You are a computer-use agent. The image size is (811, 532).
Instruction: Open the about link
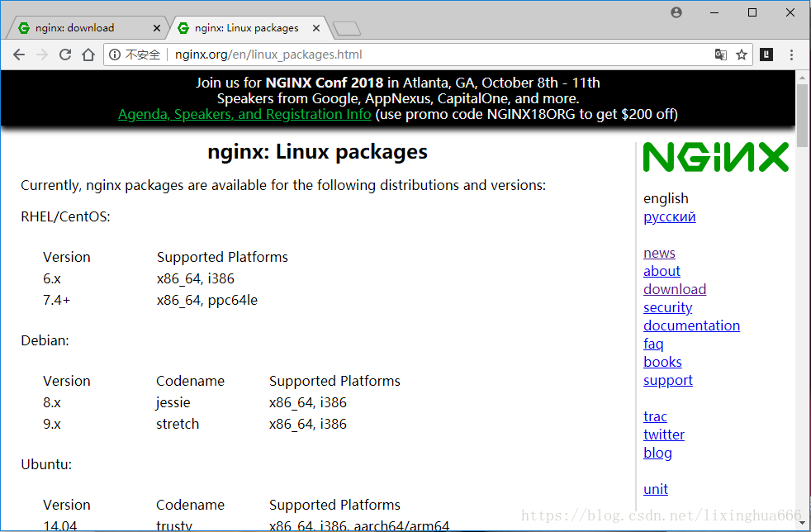[662, 271]
